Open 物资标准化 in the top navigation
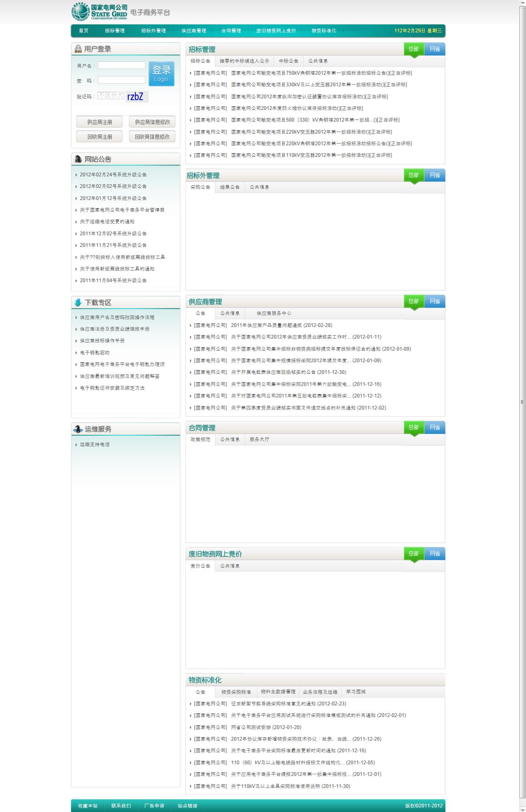Viewport: 526px width, 812px height. [324, 31]
